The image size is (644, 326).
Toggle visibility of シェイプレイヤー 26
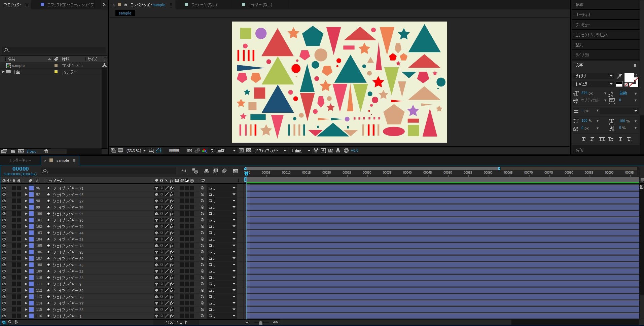coord(4,239)
